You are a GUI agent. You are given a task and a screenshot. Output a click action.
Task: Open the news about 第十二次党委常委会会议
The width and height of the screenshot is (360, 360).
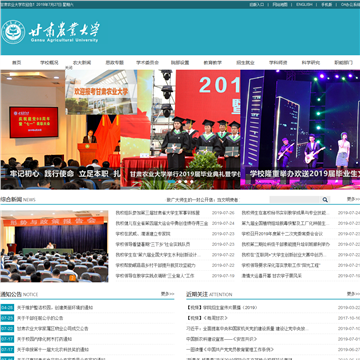click(282, 234)
